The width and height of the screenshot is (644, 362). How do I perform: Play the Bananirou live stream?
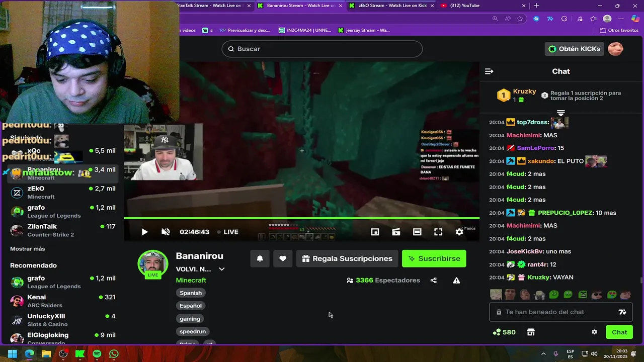tap(144, 232)
